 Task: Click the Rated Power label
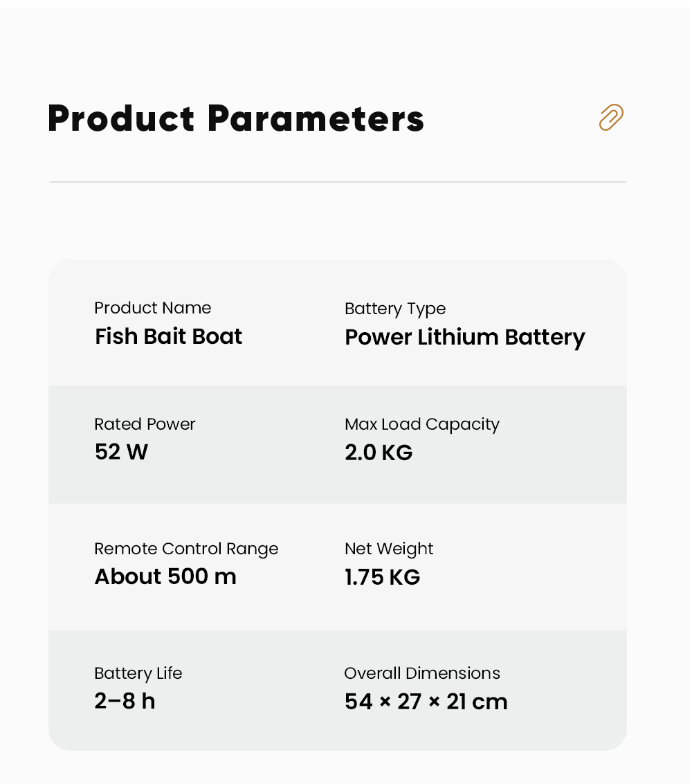[145, 424]
